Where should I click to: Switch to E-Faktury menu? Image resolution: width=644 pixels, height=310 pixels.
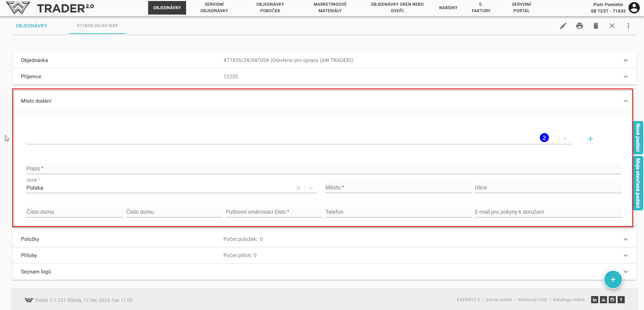point(481,7)
